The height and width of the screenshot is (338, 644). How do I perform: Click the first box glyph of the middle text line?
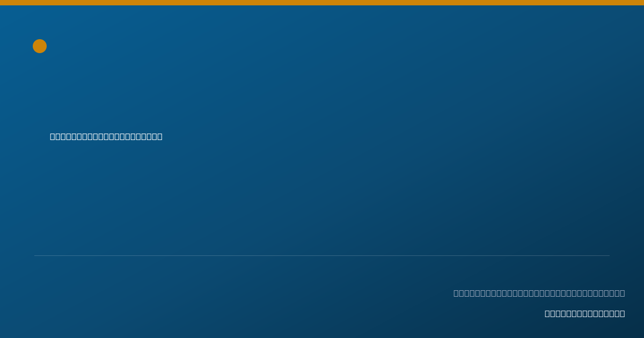[x=53, y=136]
